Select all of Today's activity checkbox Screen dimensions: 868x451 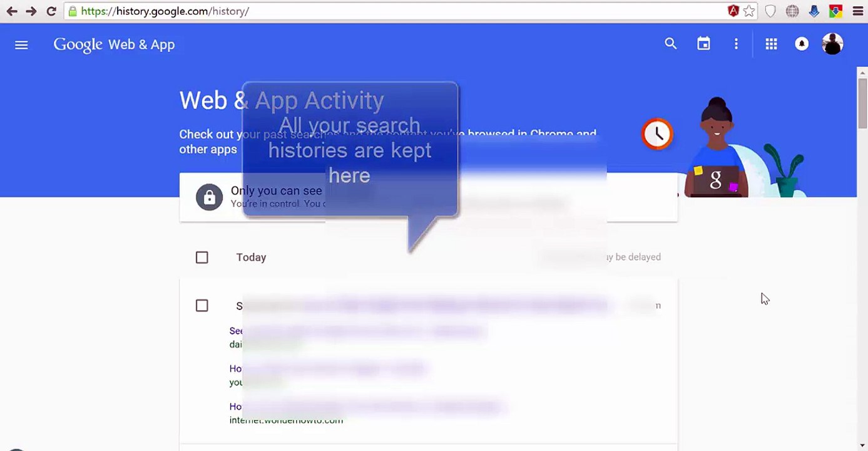pyautogui.click(x=202, y=257)
